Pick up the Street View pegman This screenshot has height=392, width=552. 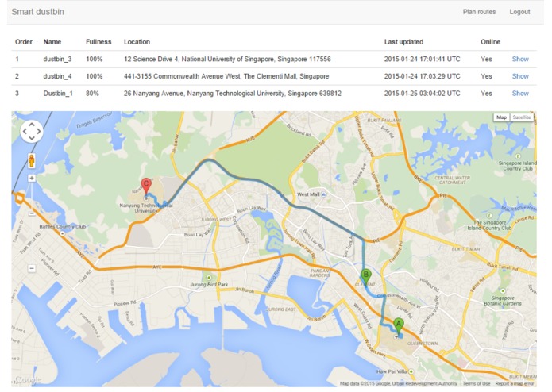coord(32,160)
